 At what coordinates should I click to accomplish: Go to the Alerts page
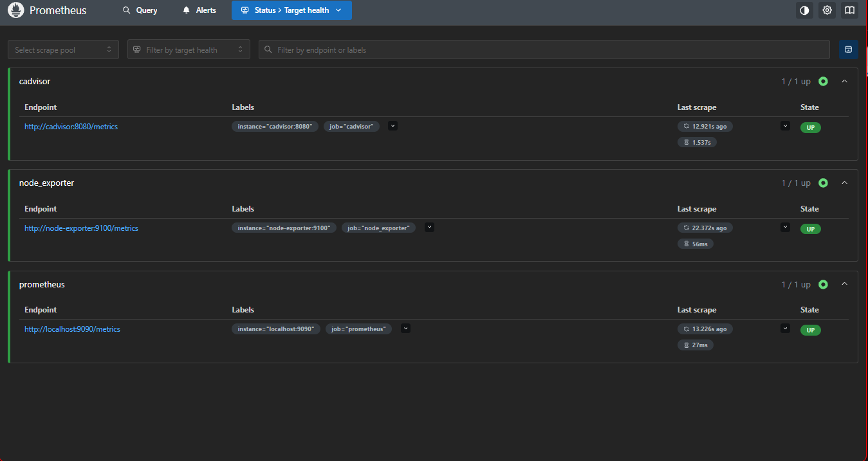199,10
